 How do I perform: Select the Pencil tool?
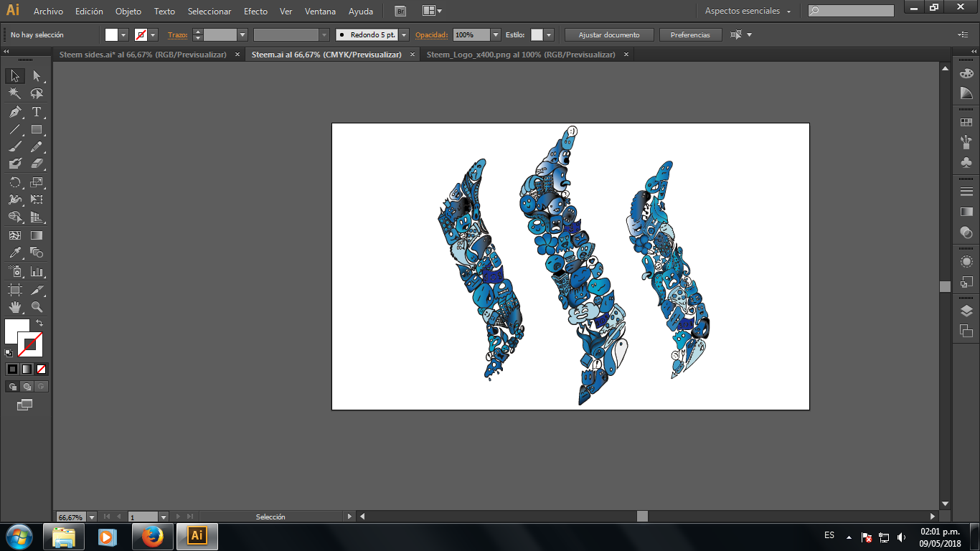37,147
